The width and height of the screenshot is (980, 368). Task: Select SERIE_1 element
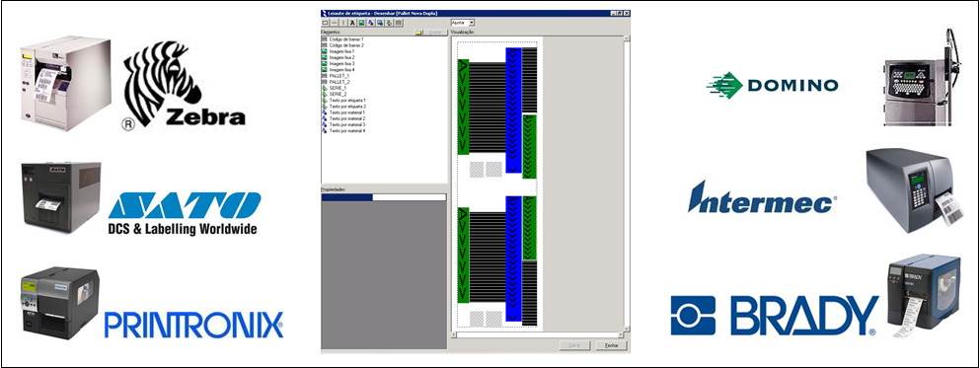click(x=338, y=88)
